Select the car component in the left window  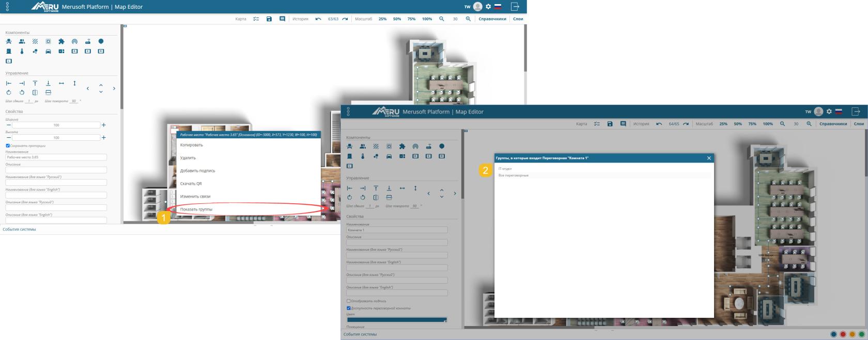[48, 51]
